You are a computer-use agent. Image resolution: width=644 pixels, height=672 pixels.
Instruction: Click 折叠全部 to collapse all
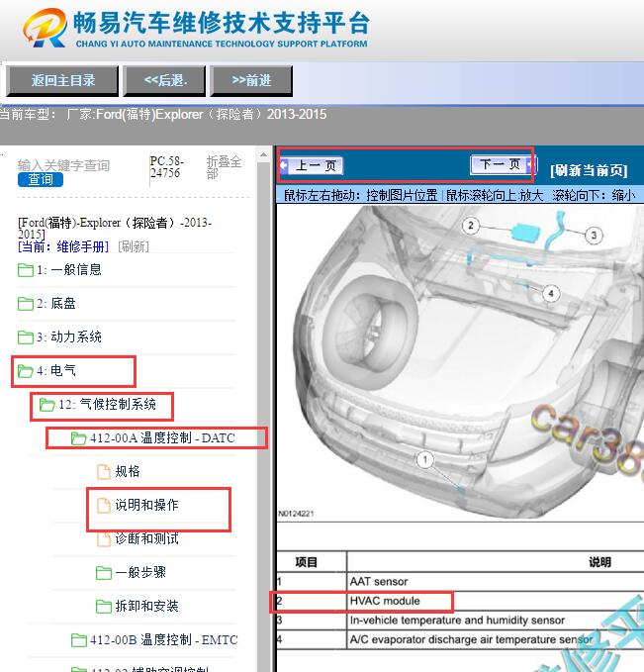click(224, 167)
